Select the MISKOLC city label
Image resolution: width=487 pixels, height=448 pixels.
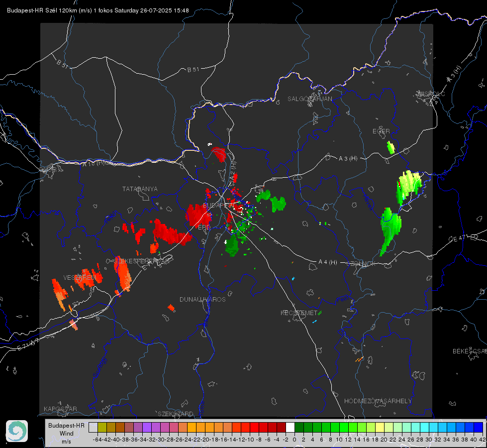[431, 94]
